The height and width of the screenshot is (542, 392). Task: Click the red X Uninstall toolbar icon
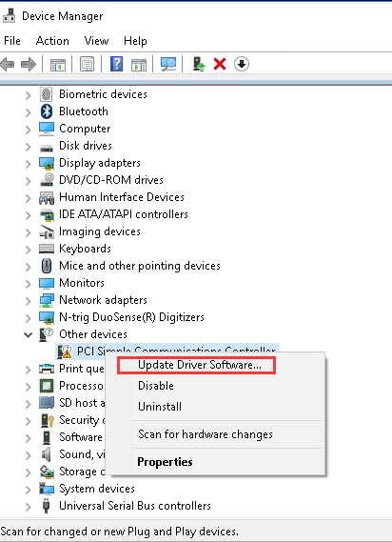point(220,64)
